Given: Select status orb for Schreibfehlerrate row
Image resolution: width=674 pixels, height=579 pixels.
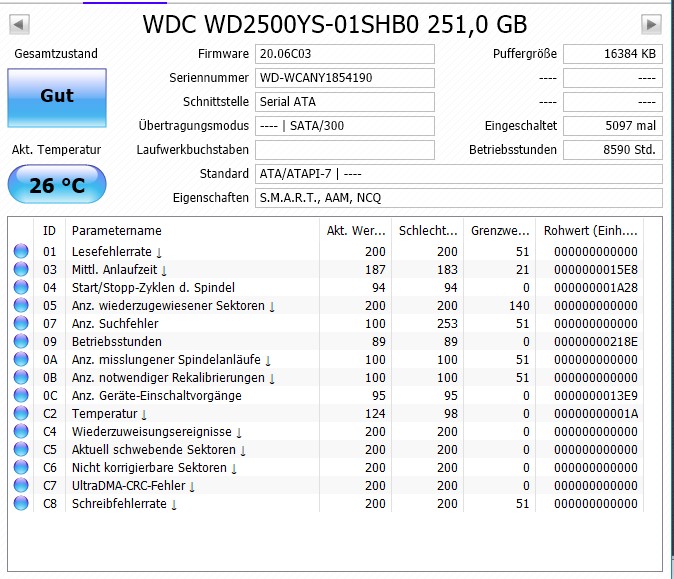Looking at the screenshot, I should click(x=21, y=503).
